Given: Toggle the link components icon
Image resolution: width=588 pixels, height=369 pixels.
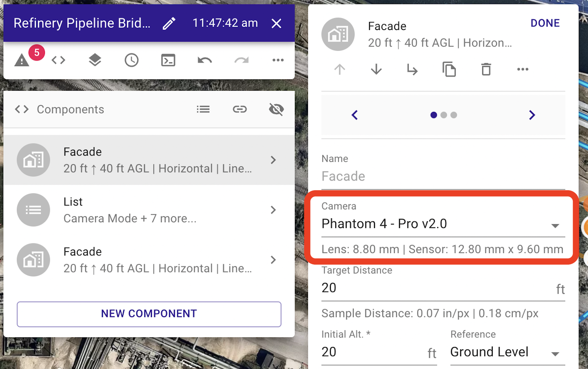Looking at the screenshot, I should [240, 109].
